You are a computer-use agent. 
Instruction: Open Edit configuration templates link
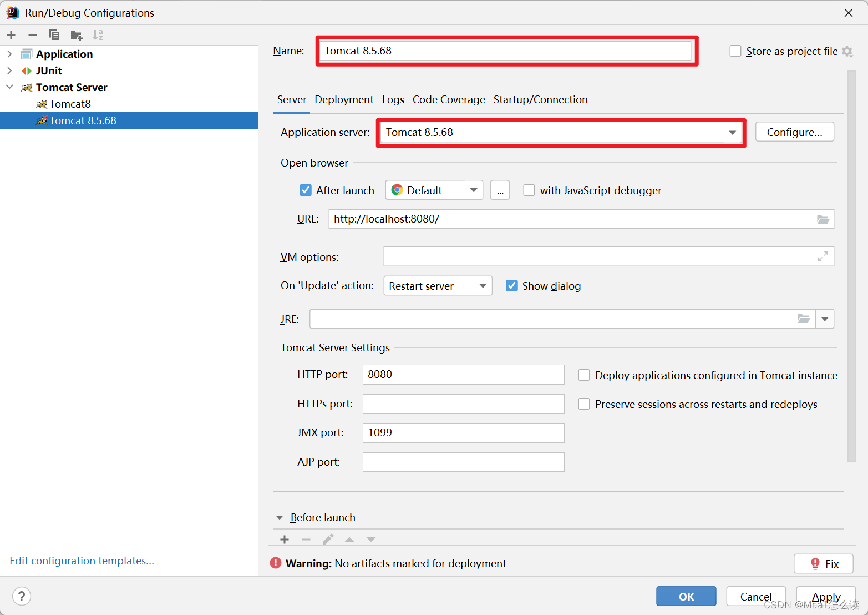82,561
